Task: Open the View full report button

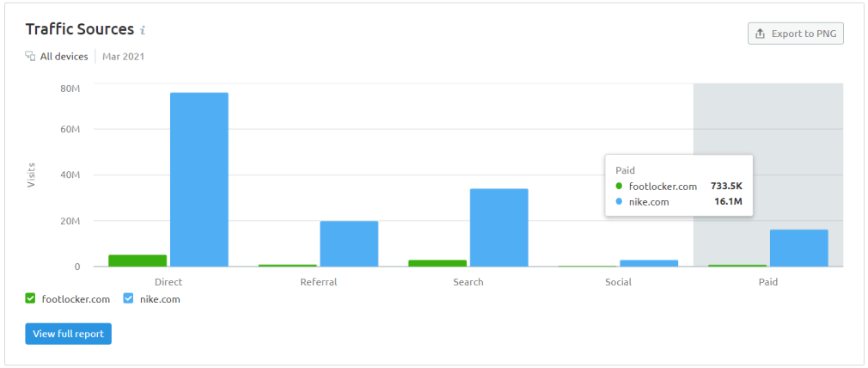Action: [68, 334]
